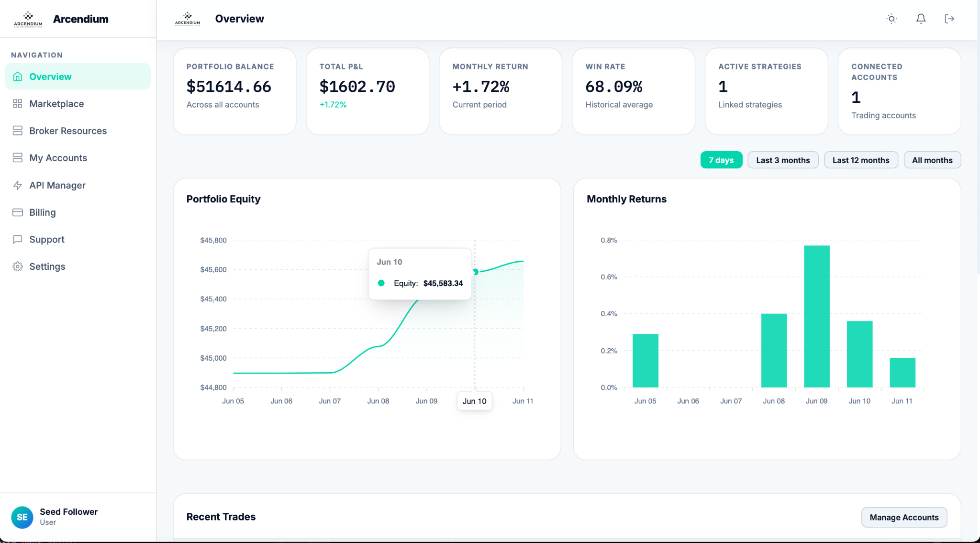Click the +1.72% green P&L change
This screenshot has height=543, width=980.
(333, 104)
